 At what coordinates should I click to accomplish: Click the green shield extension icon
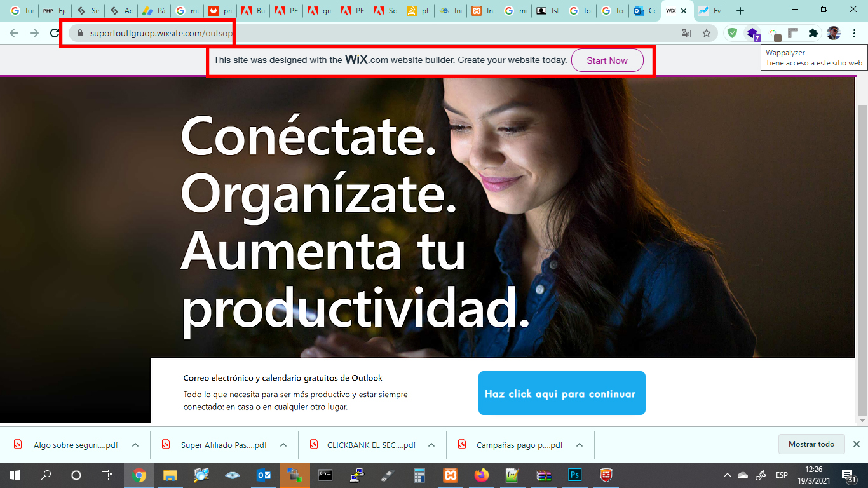pyautogui.click(x=732, y=34)
